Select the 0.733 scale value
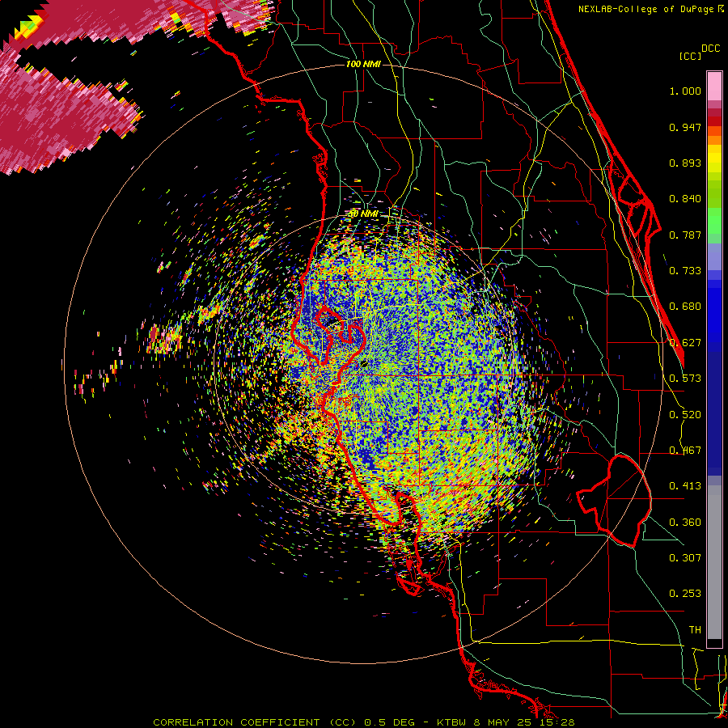The height and width of the screenshot is (728, 728). (x=685, y=271)
